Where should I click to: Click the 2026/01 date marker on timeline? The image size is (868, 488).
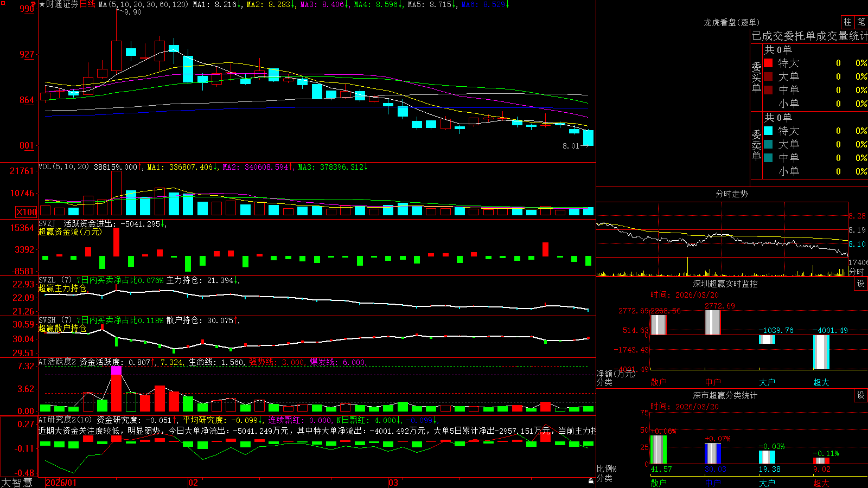pyautogui.click(x=61, y=483)
